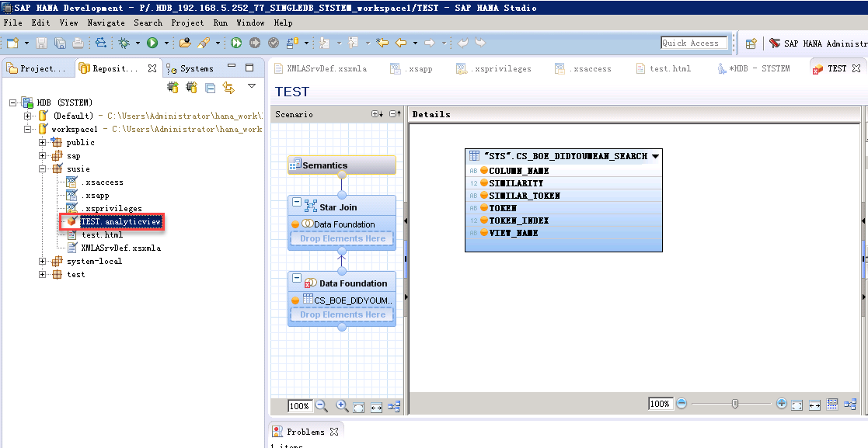Collapse the susie package in tree
This screenshot has width=868, height=448.
point(44,168)
